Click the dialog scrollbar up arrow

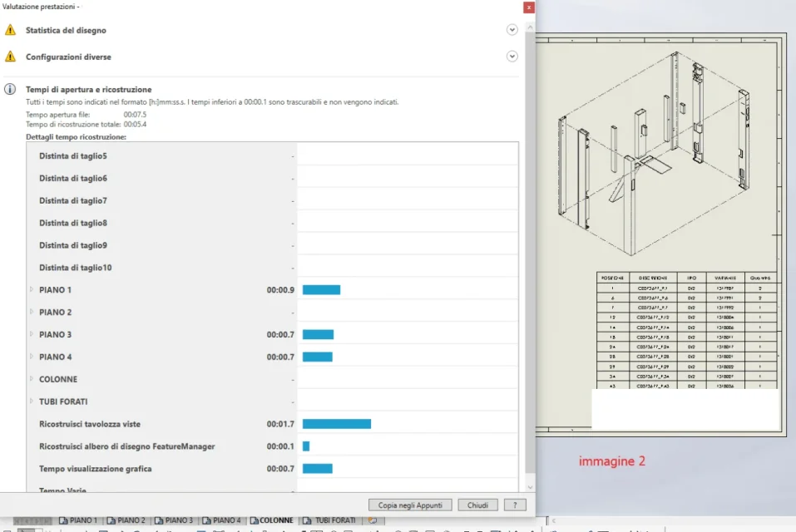coord(530,27)
